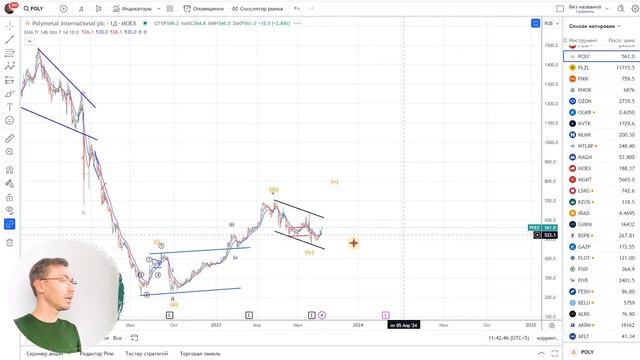The image size is (640, 360).
Task: Select the patterns XABCD tool
Action: 9,67
